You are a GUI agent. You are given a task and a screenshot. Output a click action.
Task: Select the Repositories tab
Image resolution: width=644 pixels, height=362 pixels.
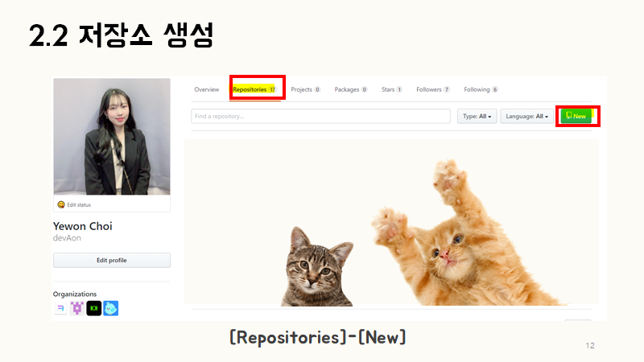pyautogui.click(x=254, y=89)
